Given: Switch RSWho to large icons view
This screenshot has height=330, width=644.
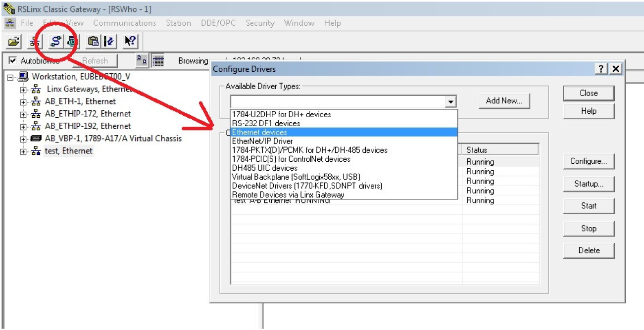Looking at the screenshot, I should [142, 61].
